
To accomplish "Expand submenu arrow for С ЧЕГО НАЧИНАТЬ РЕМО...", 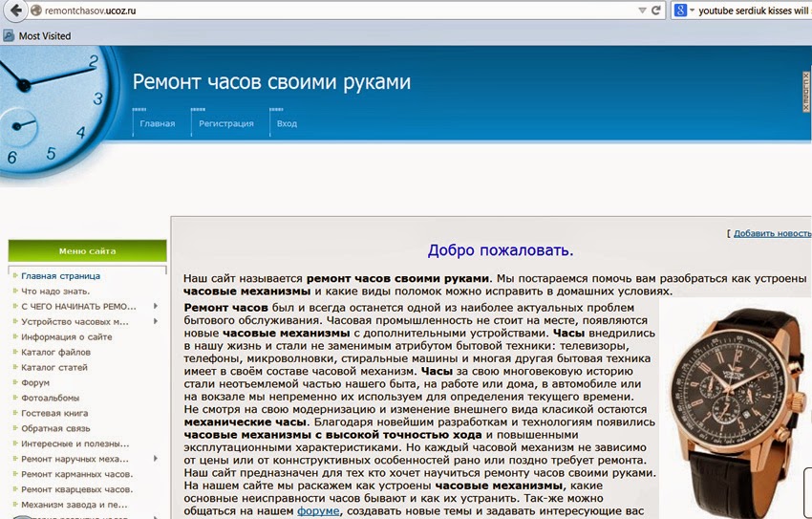I will [x=156, y=306].
